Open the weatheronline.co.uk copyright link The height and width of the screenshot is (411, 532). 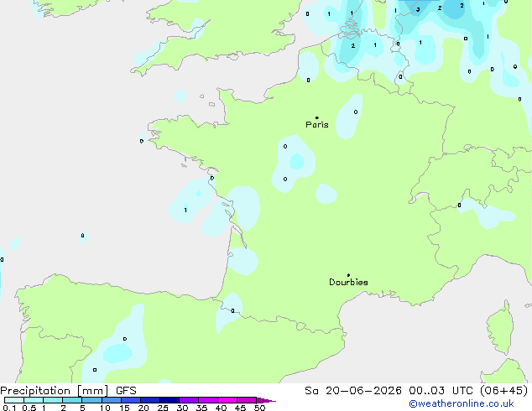point(461,403)
